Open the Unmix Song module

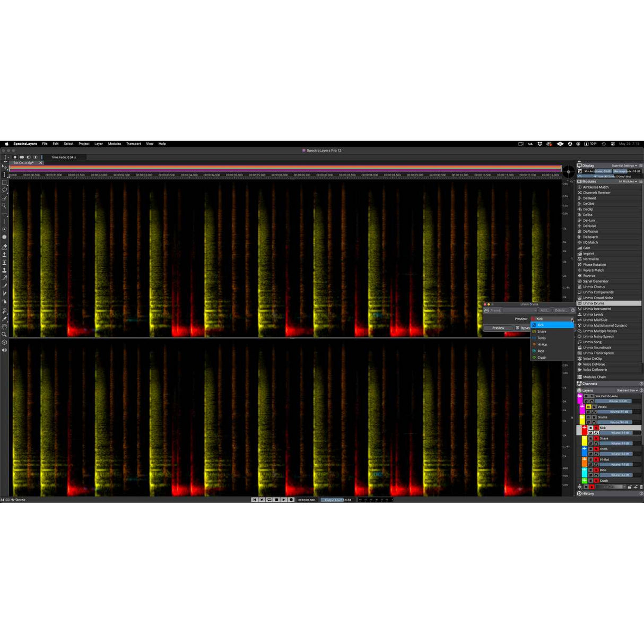593,342
